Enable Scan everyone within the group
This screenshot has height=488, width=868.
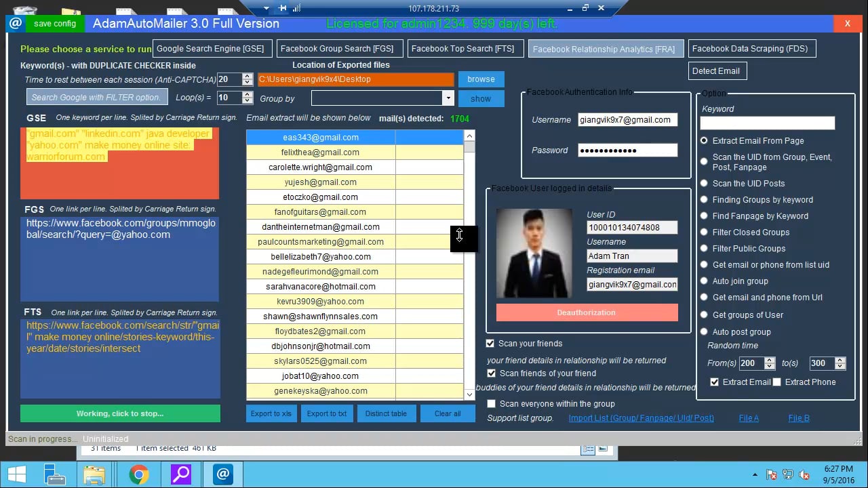492,404
